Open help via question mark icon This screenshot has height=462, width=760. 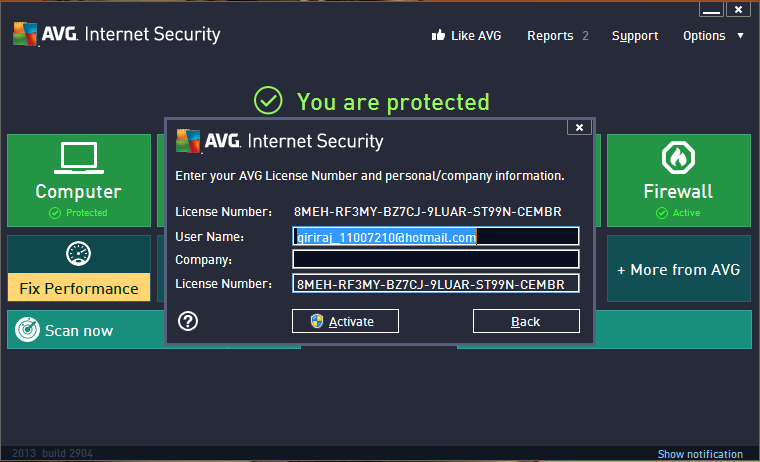(188, 321)
